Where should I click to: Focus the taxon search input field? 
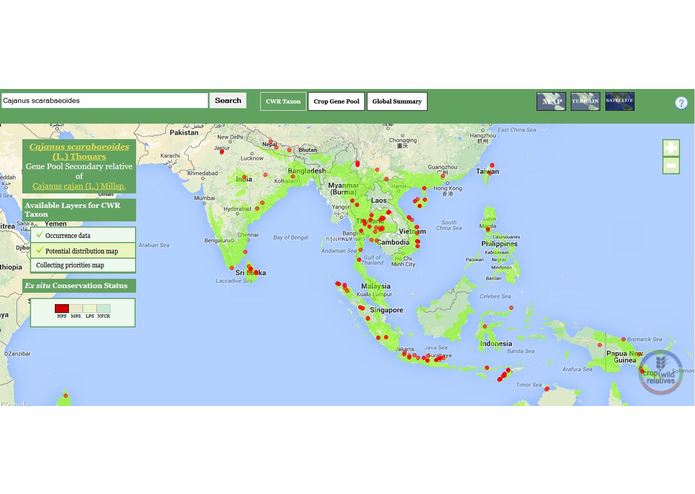tap(104, 101)
